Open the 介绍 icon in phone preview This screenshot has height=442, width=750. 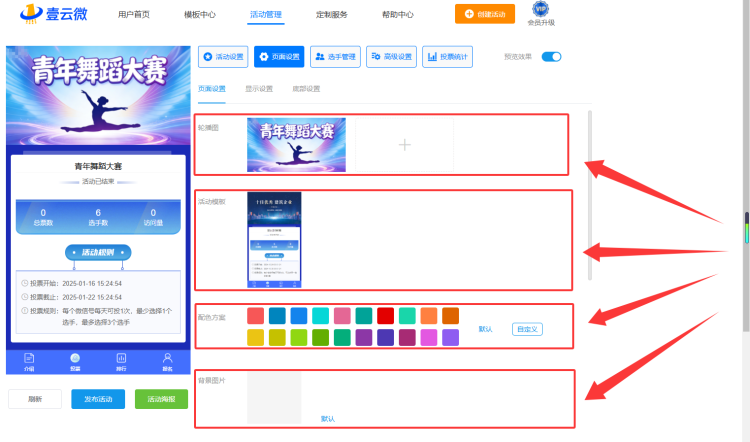(x=29, y=362)
